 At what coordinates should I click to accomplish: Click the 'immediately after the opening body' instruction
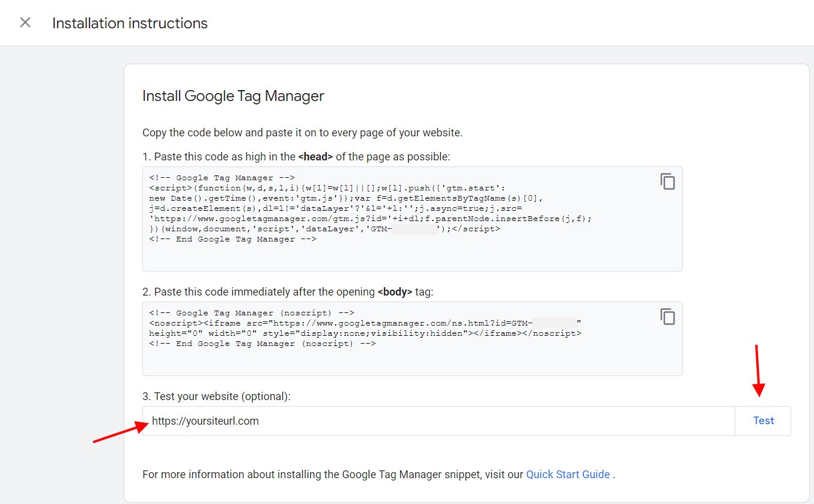pos(288,292)
